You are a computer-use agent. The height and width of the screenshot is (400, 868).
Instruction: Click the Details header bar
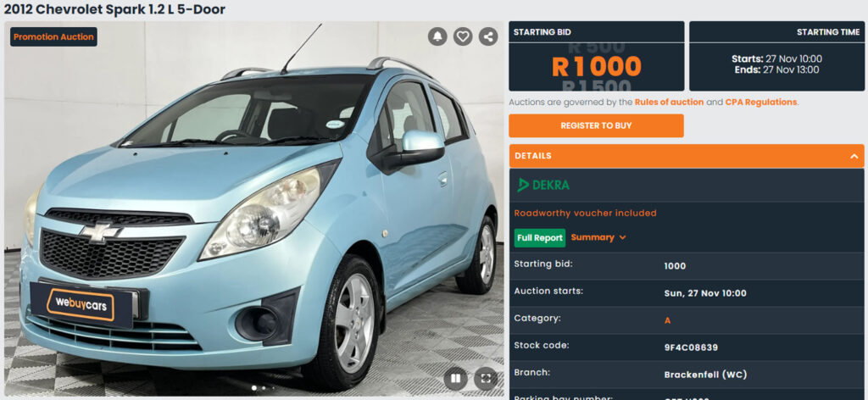[x=687, y=156]
